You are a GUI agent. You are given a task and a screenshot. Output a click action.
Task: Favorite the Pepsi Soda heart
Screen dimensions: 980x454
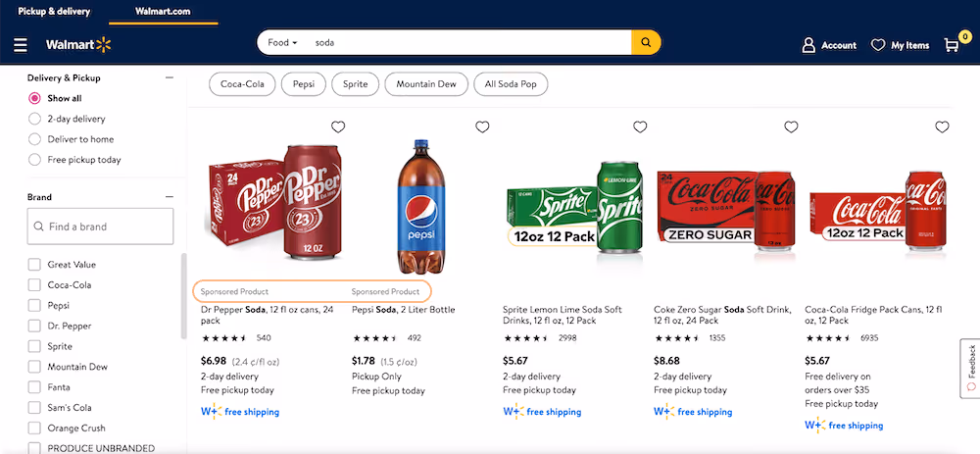[482, 126]
